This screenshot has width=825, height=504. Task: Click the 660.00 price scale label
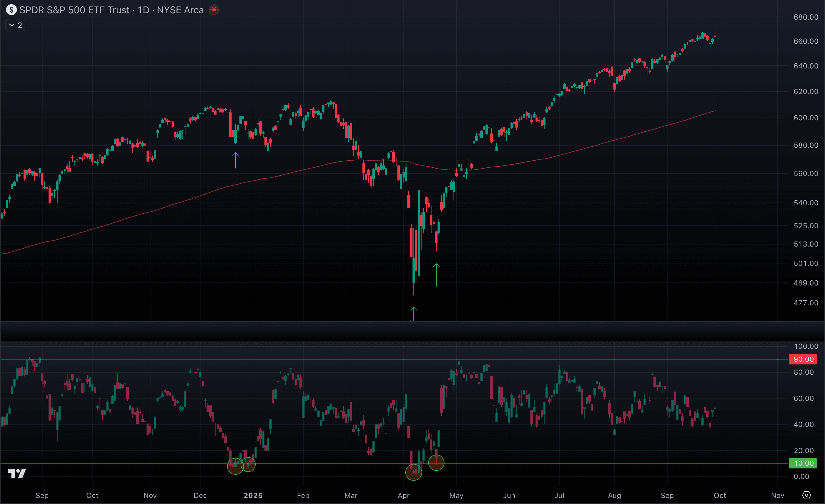point(806,41)
